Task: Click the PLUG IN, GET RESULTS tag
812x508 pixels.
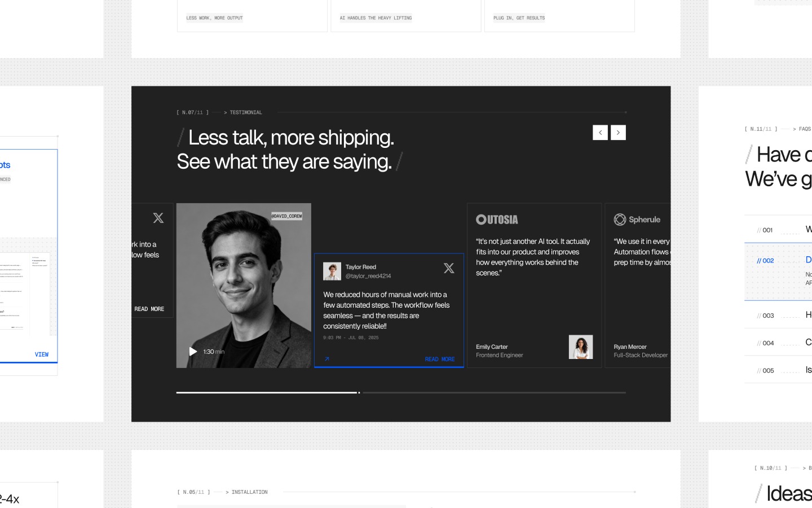Action: pos(519,18)
